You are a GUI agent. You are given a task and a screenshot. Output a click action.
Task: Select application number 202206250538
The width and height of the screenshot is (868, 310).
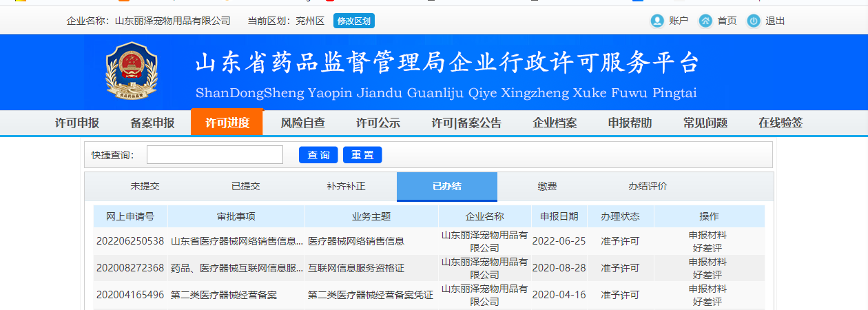pos(130,241)
